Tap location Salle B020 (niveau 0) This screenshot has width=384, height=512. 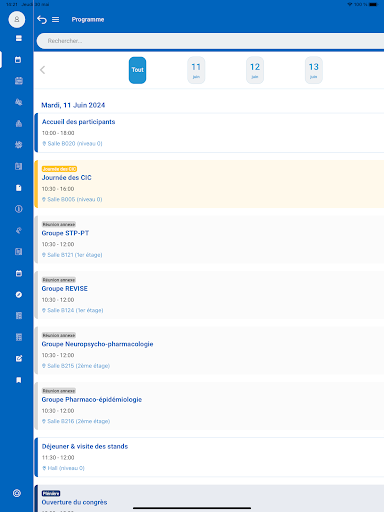coord(72,144)
